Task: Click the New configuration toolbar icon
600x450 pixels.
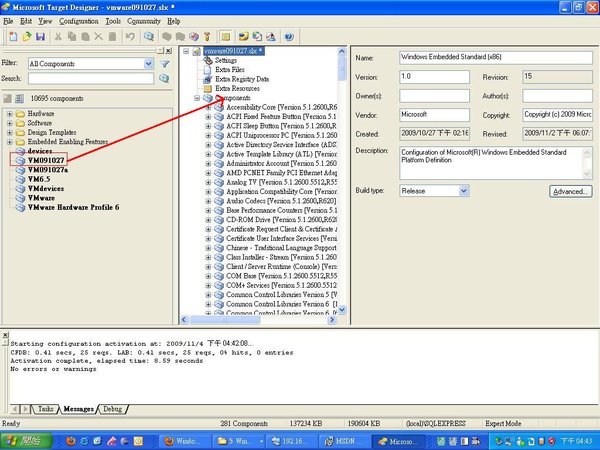Action: (13, 36)
